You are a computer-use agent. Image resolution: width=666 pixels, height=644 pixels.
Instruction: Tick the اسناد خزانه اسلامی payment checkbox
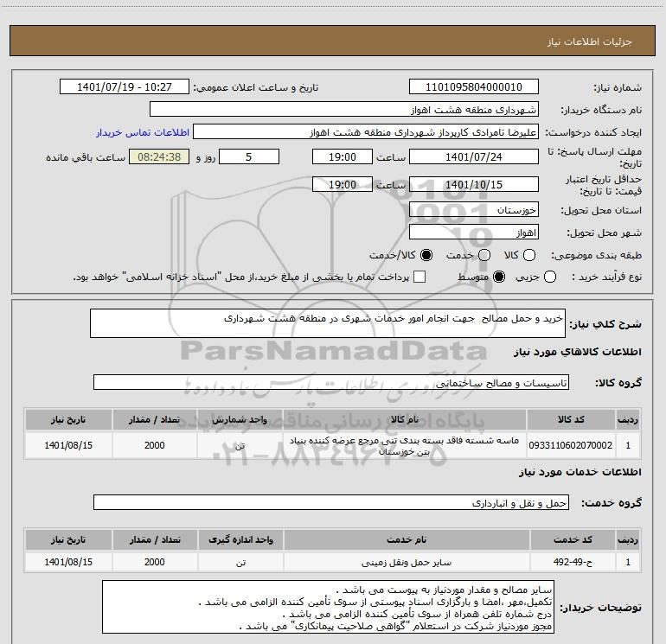pos(419,277)
